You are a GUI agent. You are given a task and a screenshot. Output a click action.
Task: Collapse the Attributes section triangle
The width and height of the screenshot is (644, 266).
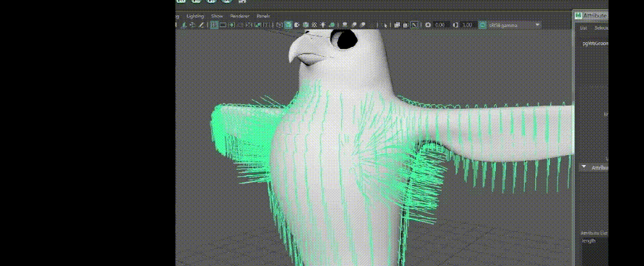click(x=584, y=168)
